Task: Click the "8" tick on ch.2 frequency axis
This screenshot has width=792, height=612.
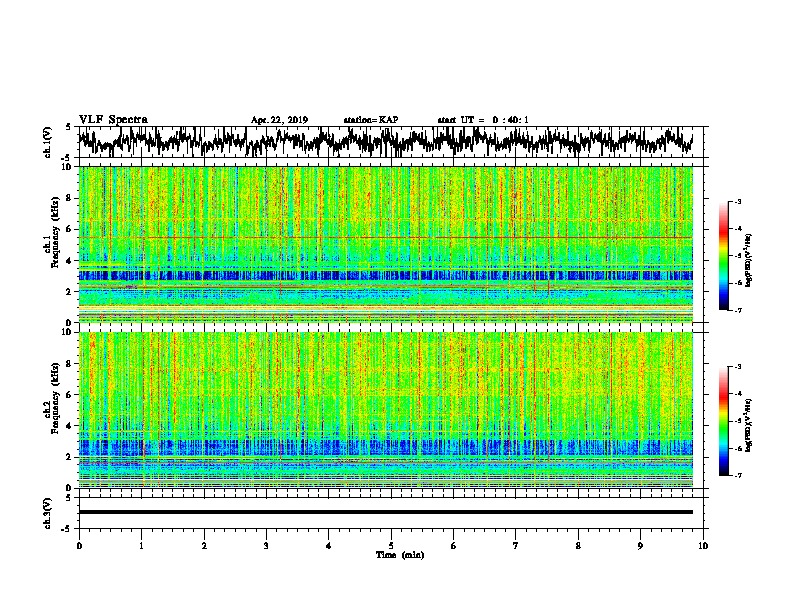Action: pyautogui.click(x=69, y=364)
